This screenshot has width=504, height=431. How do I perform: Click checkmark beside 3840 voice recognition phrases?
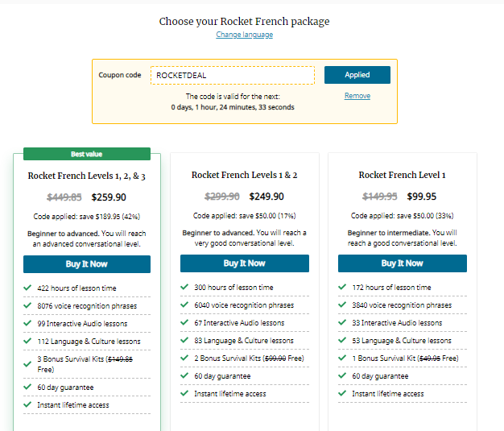(x=343, y=305)
